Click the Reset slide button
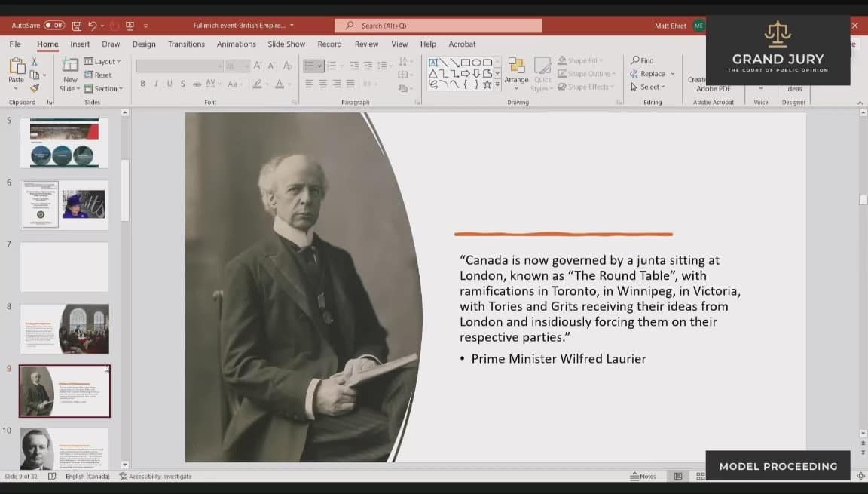This screenshot has width=868, height=494. pyautogui.click(x=98, y=75)
